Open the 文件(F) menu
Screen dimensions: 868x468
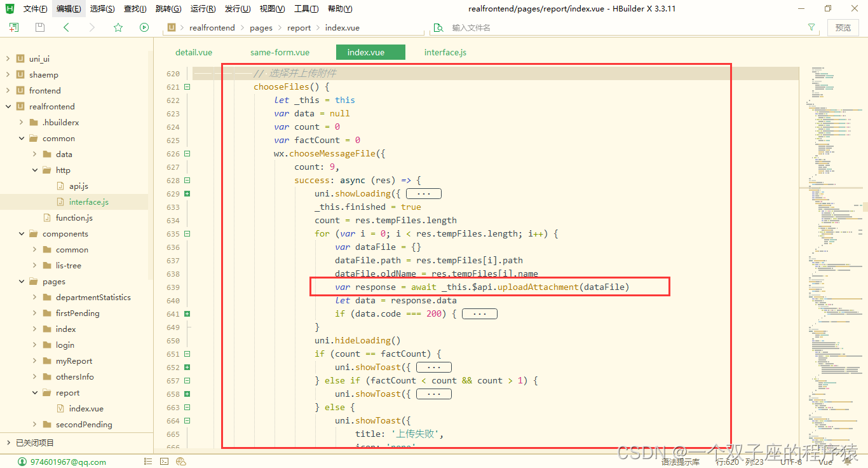point(35,9)
